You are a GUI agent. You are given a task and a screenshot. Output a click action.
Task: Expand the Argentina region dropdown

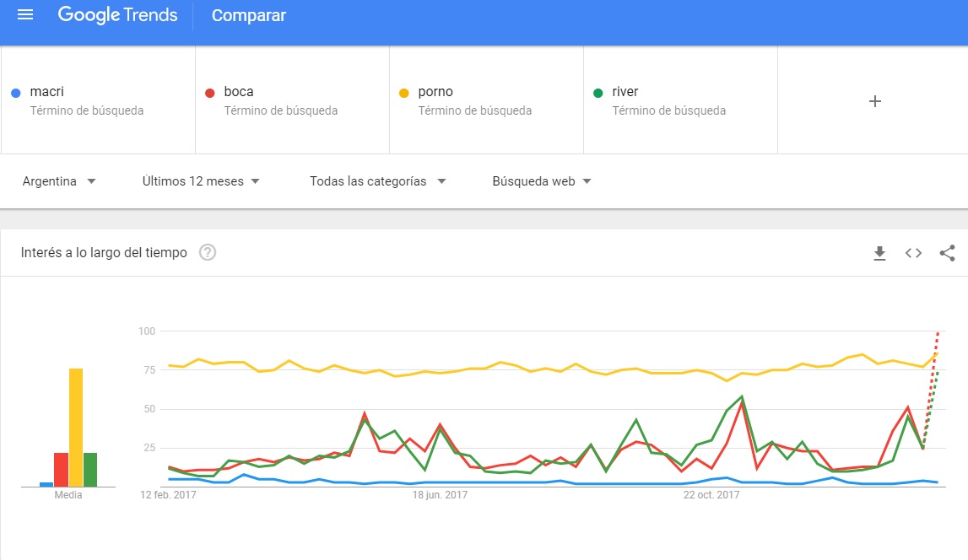pos(58,181)
